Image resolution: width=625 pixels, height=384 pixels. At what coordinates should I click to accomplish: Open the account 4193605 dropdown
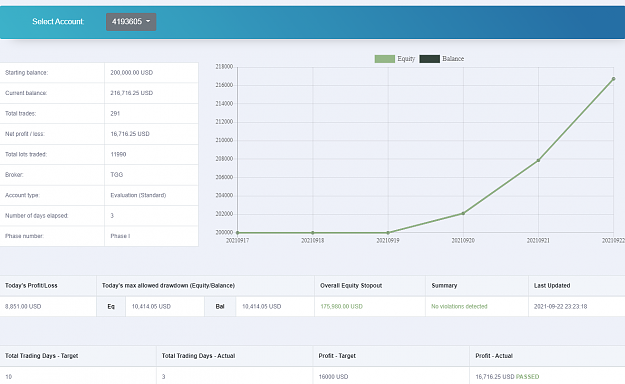131,22
